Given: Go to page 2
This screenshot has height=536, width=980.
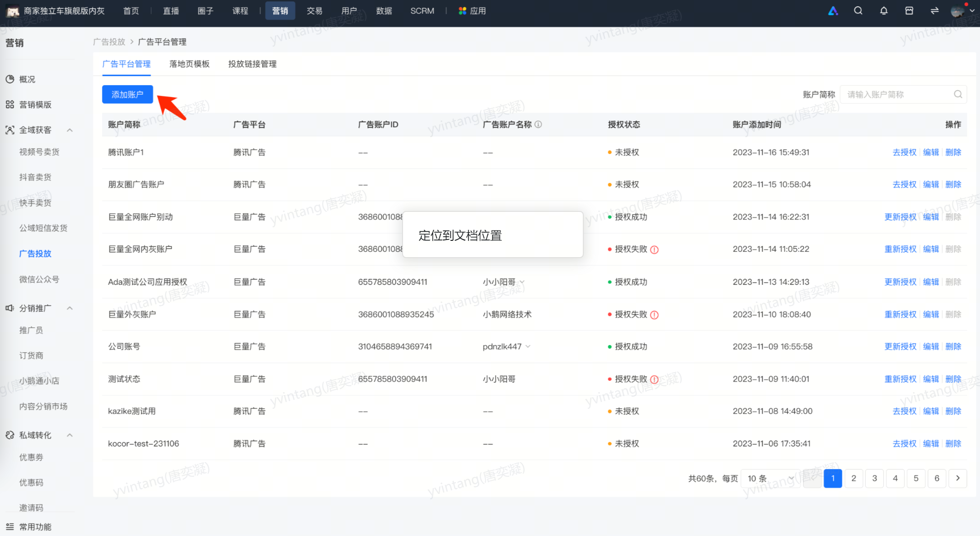Looking at the screenshot, I should (x=854, y=479).
